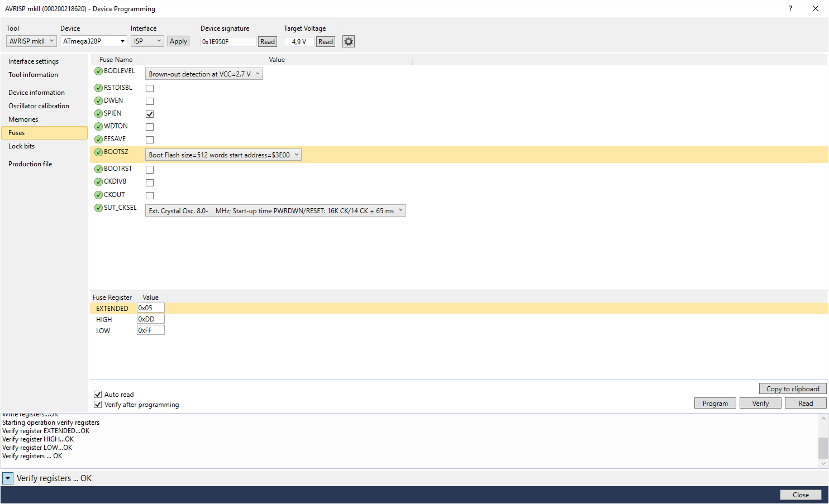The image size is (829, 504).
Task: Select the Fuses page
Action: [45, 133]
